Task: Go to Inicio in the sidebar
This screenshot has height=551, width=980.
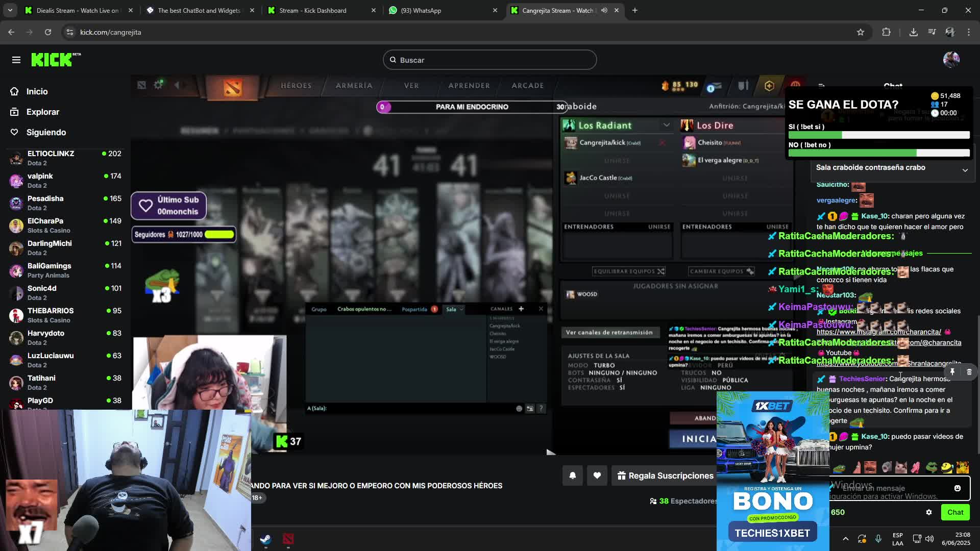Action: [37, 91]
